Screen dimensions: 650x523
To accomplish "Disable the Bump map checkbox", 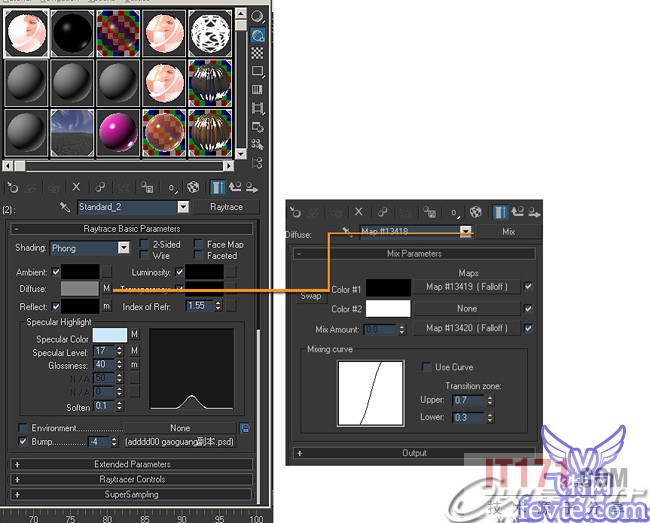I will [22, 441].
